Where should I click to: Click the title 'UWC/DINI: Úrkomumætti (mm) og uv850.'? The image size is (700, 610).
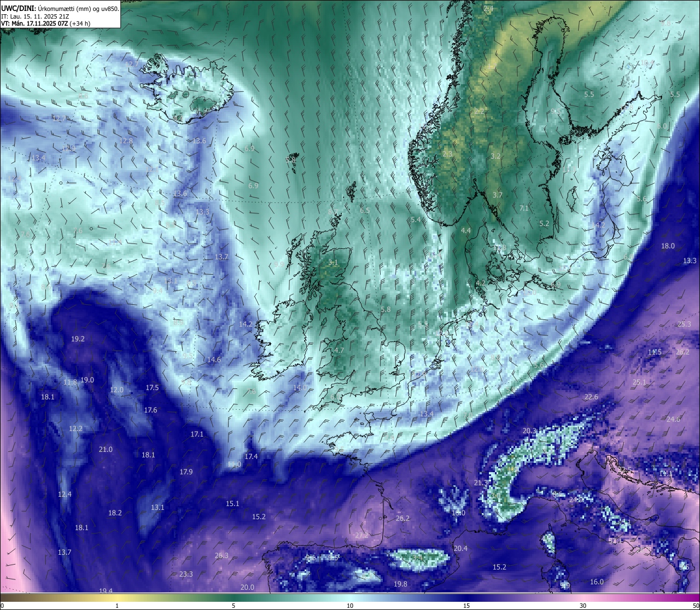[60, 8]
